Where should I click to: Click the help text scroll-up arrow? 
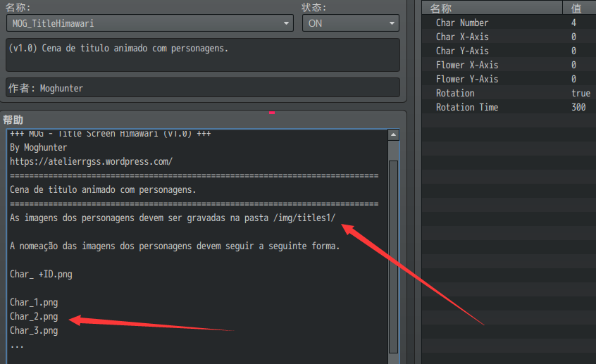(x=393, y=135)
